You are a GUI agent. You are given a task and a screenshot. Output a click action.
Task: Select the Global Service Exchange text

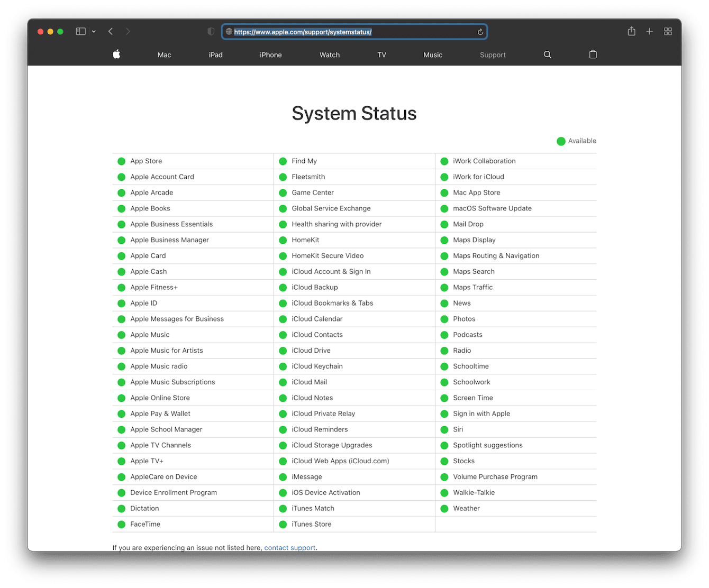coord(331,208)
